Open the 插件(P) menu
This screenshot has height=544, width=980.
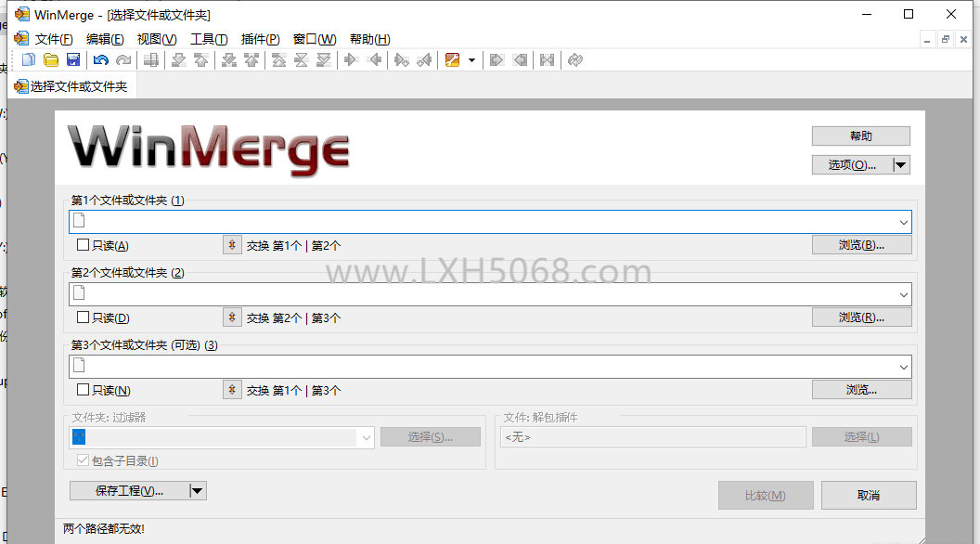[260, 39]
